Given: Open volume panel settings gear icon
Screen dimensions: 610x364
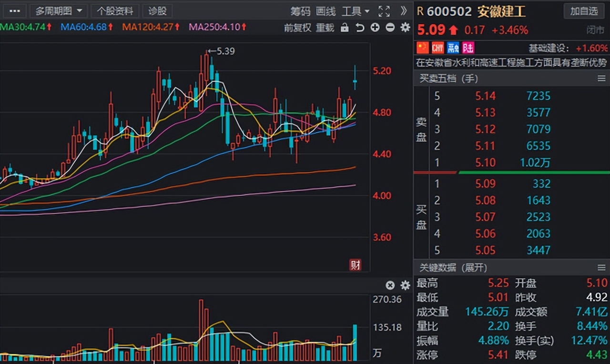Looking at the screenshot, I should (x=405, y=285).
